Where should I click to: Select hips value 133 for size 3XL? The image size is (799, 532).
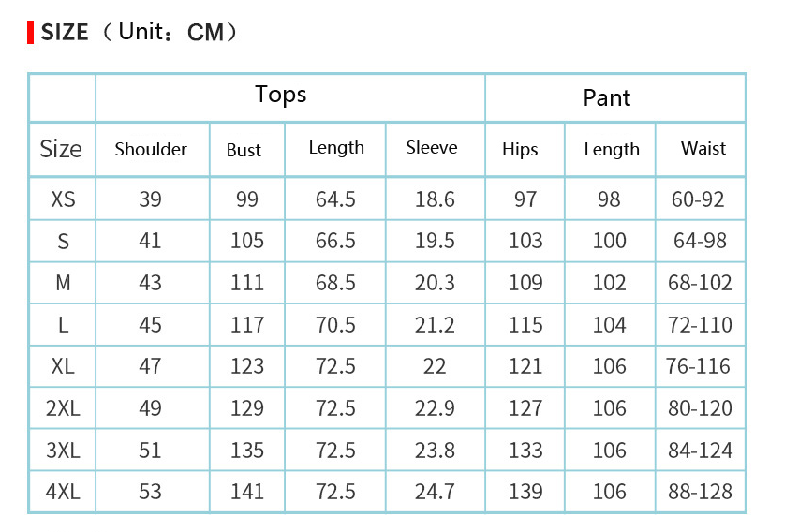click(525, 451)
